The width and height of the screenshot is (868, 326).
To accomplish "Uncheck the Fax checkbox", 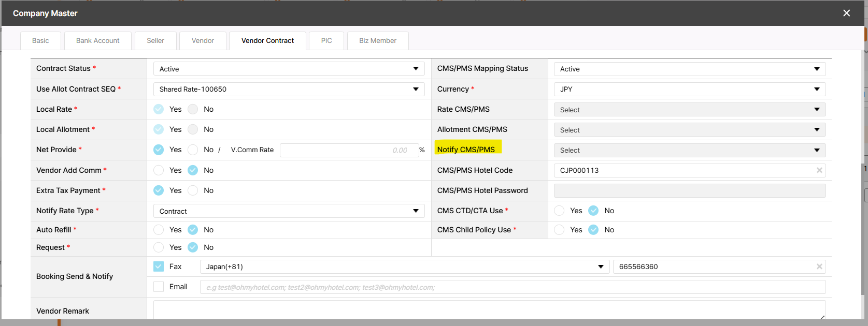I will tap(159, 266).
